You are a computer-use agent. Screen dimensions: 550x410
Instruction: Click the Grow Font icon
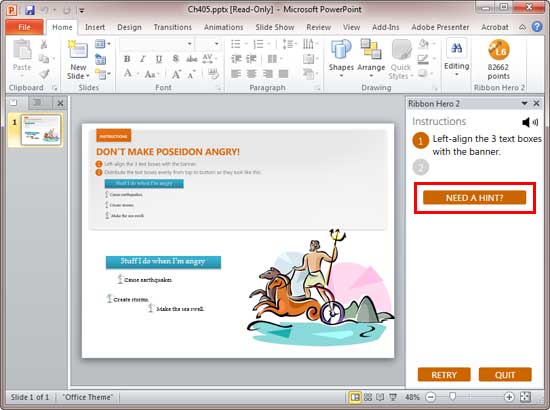tap(176, 74)
